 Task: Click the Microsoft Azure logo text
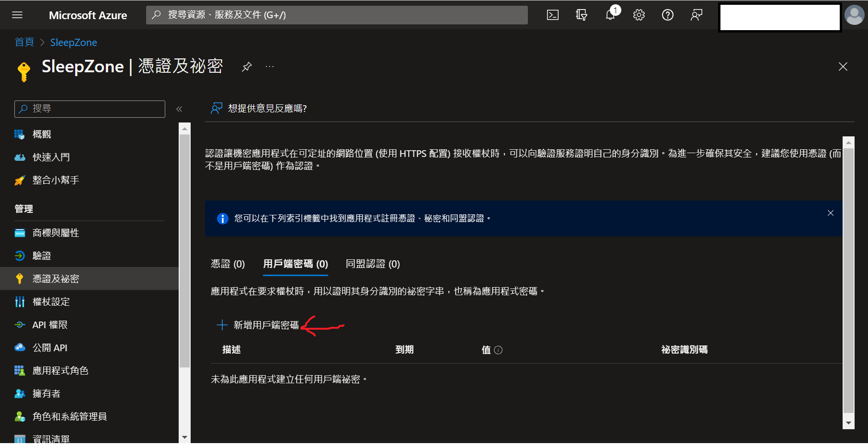pyautogui.click(x=88, y=15)
